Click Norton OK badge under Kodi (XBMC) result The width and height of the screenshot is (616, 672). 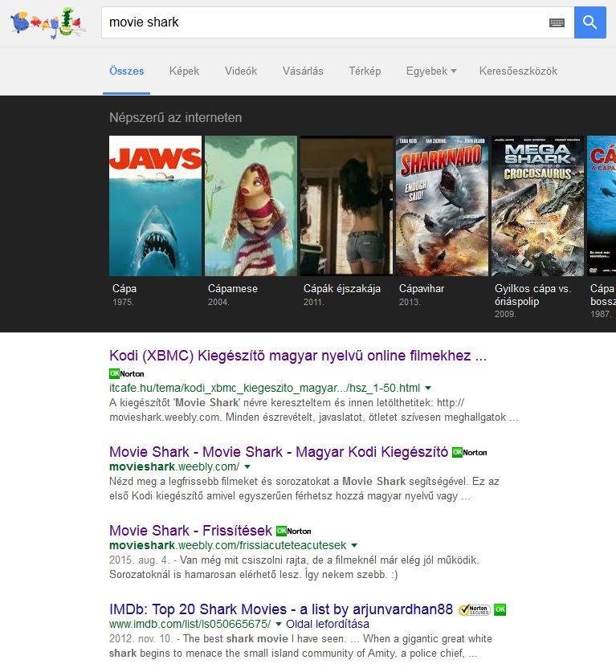(x=126, y=373)
